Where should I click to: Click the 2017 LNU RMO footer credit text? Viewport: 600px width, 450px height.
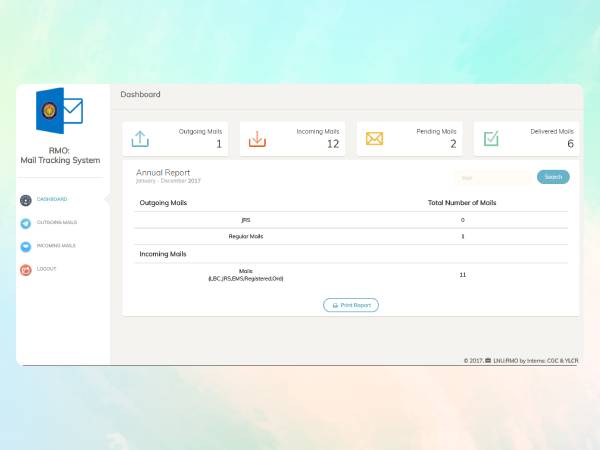click(521, 360)
